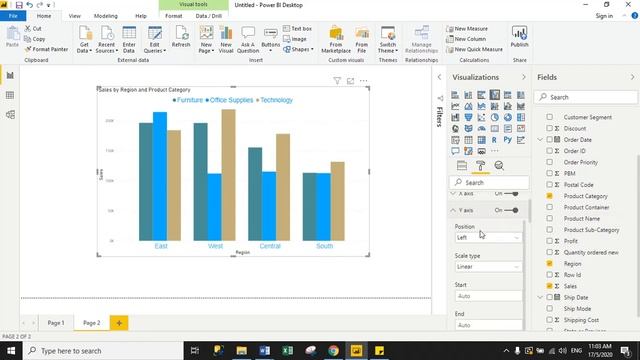Screen dimensions: 640x360
Task: Toggle the Y axis switch off
Action: click(511, 210)
